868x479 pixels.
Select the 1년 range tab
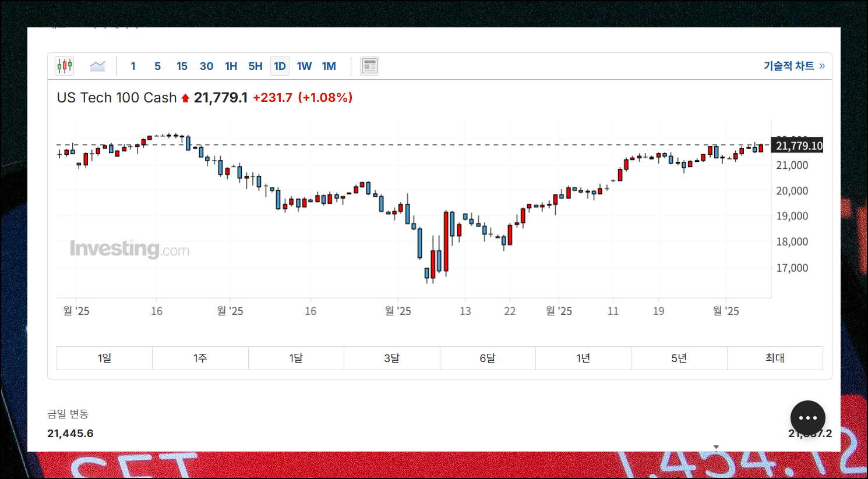click(583, 358)
